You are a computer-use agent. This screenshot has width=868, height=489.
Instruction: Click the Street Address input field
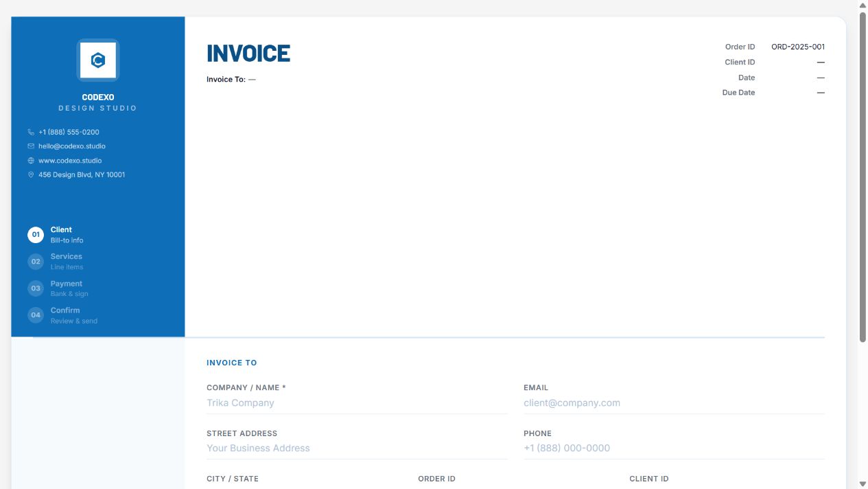click(357, 448)
